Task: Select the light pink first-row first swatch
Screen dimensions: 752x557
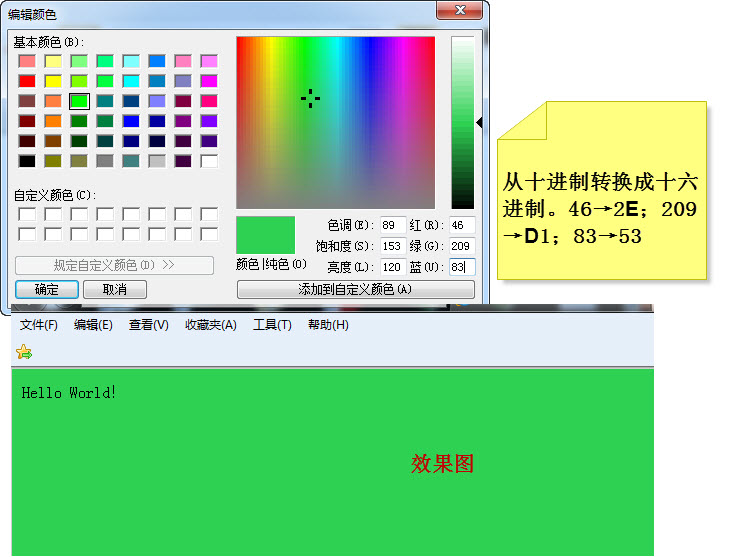Action: [27, 61]
